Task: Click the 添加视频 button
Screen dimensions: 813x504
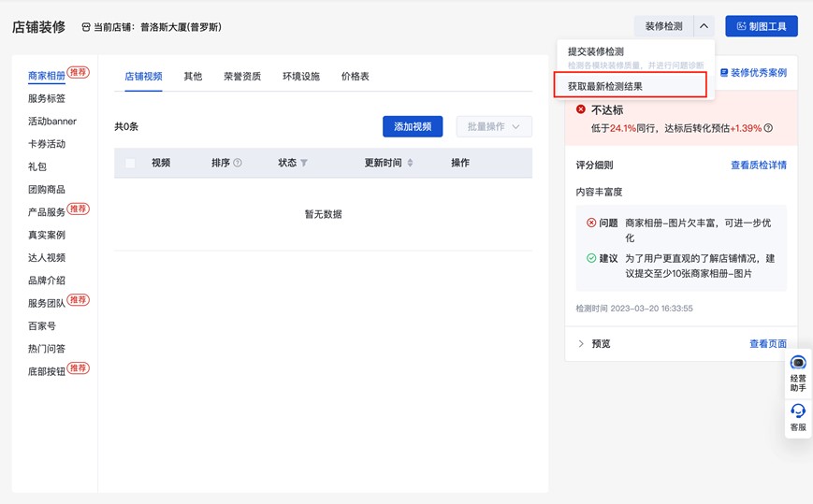Action: click(x=413, y=126)
